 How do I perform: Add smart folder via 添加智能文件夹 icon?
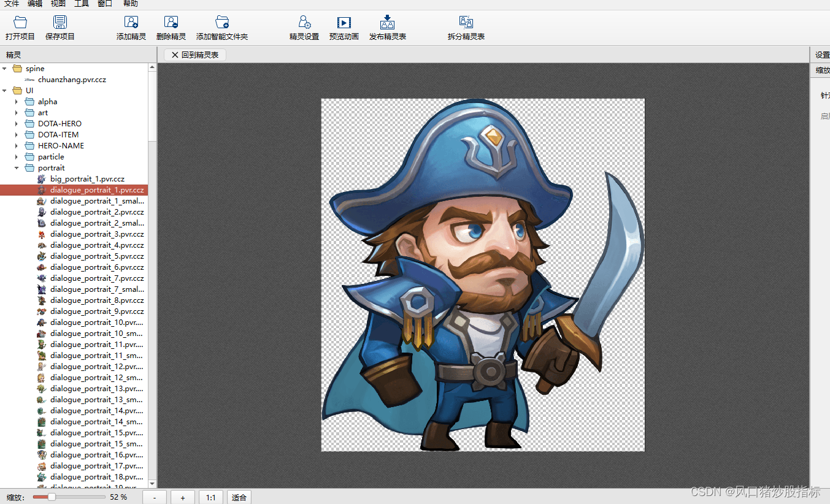[x=222, y=23]
